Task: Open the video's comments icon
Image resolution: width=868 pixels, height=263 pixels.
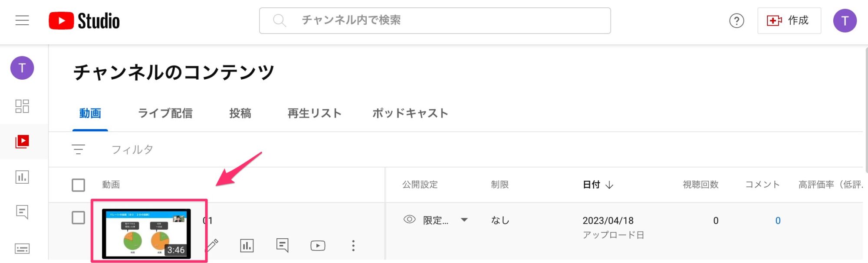Action: pyautogui.click(x=283, y=246)
